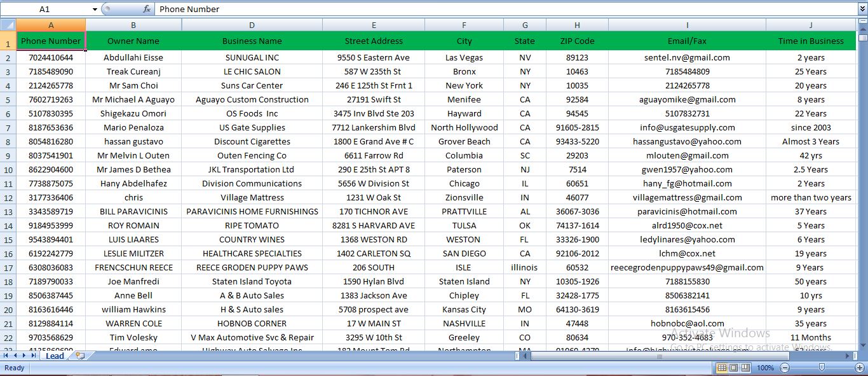Open the Name Box dropdown arrow
The height and width of the screenshot is (376, 868).
pos(95,9)
